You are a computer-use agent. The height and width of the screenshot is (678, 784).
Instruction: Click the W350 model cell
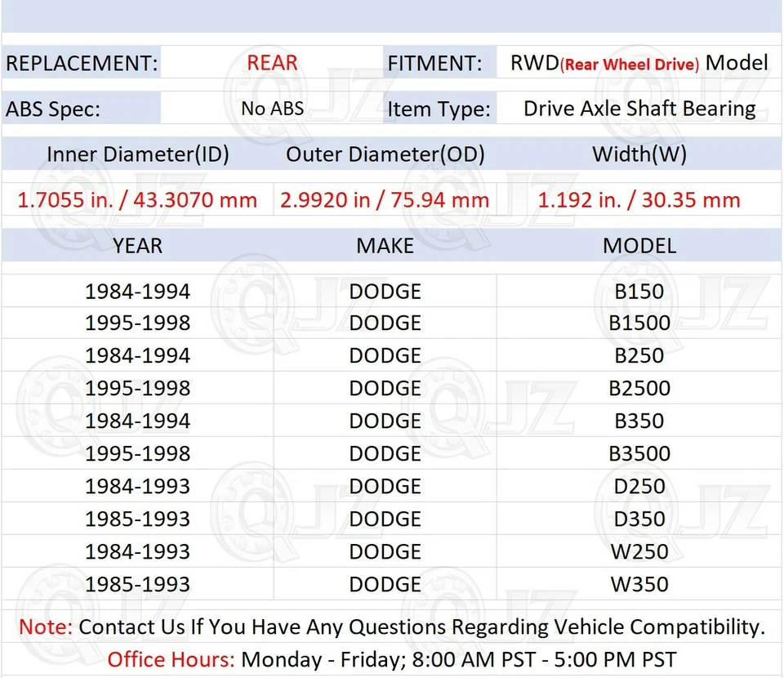639,584
